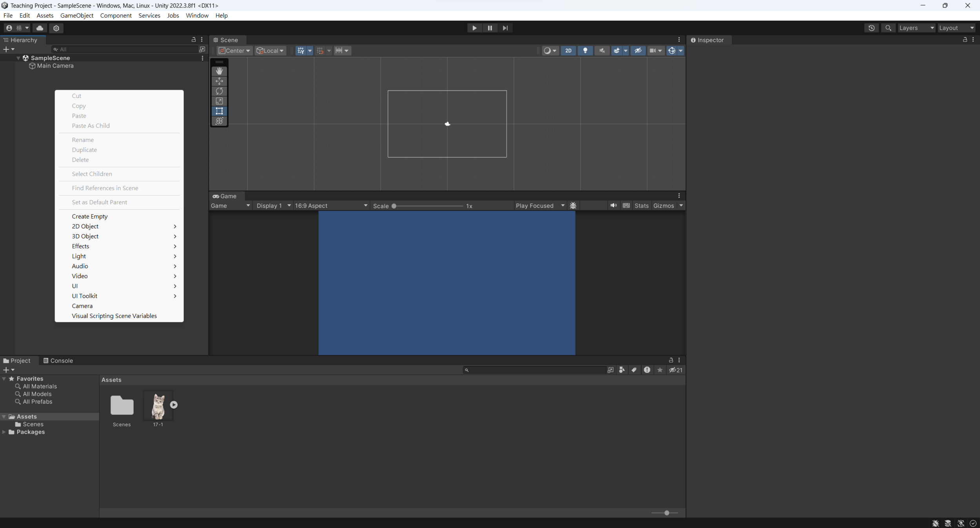Toggle hidden packages visibility icon showing 21
The image size is (980, 528).
coord(676,370)
